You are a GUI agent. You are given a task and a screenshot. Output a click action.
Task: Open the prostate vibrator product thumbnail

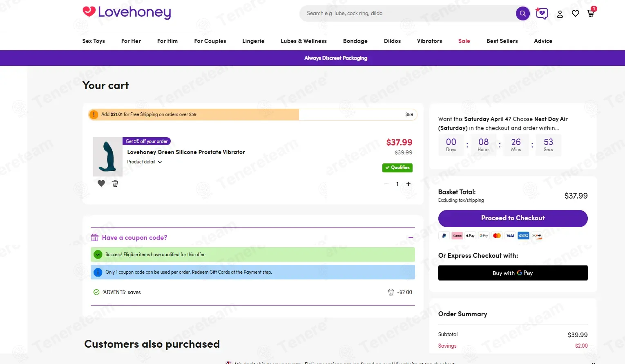108,157
